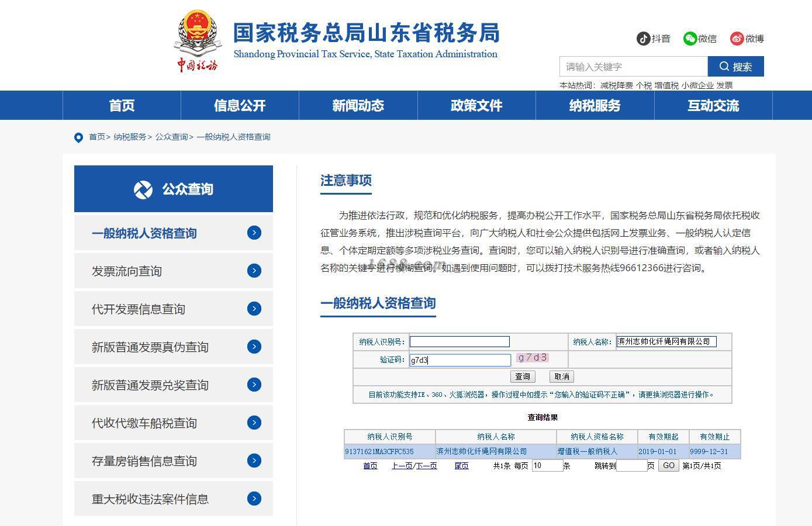Open the 信息公开 navigation tab

pos(240,105)
